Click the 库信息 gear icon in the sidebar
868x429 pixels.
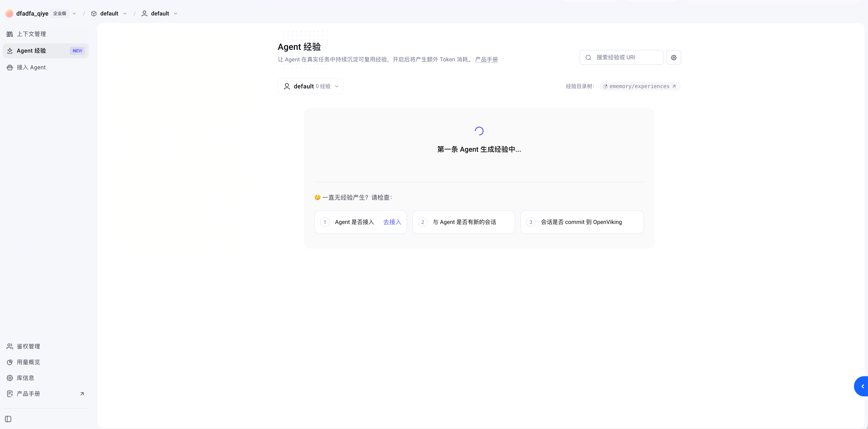[x=10, y=378]
